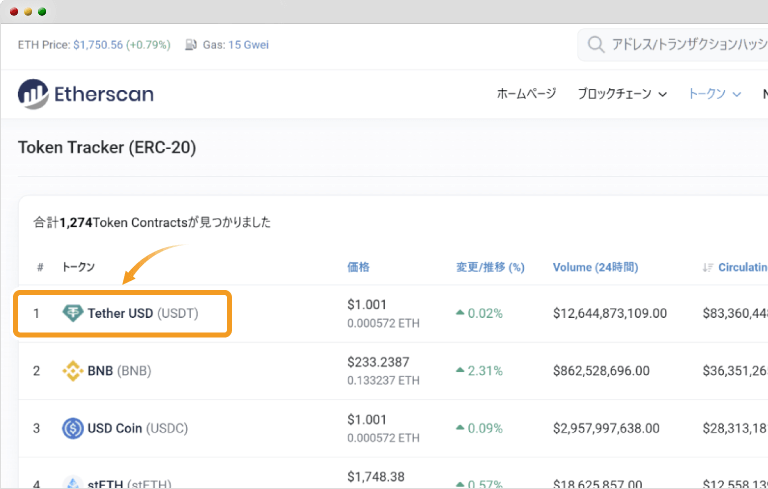
Task: Click the USD Coin token icon
Action: (73, 428)
